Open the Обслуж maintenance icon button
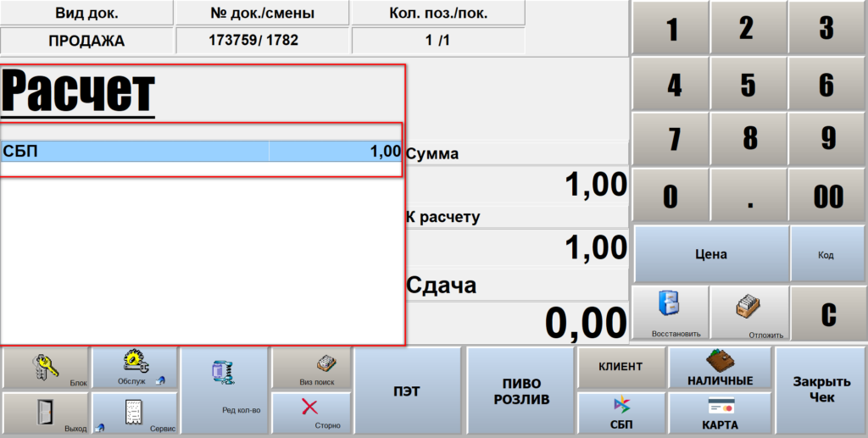The image size is (868, 438). point(134,368)
